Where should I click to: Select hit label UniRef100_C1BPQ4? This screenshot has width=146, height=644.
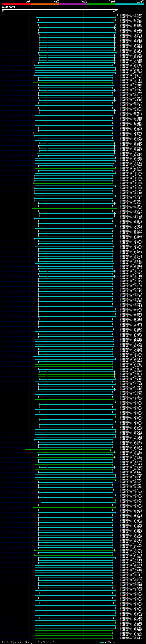131,475
